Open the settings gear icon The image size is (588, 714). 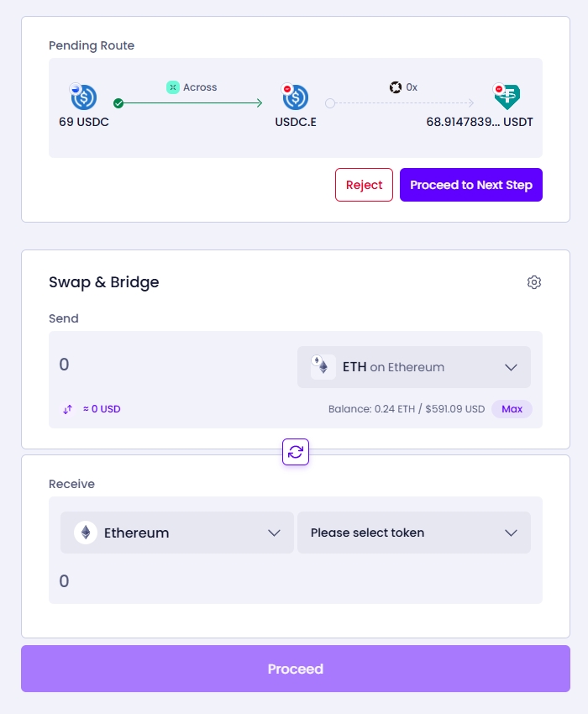(x=533, y=282)
